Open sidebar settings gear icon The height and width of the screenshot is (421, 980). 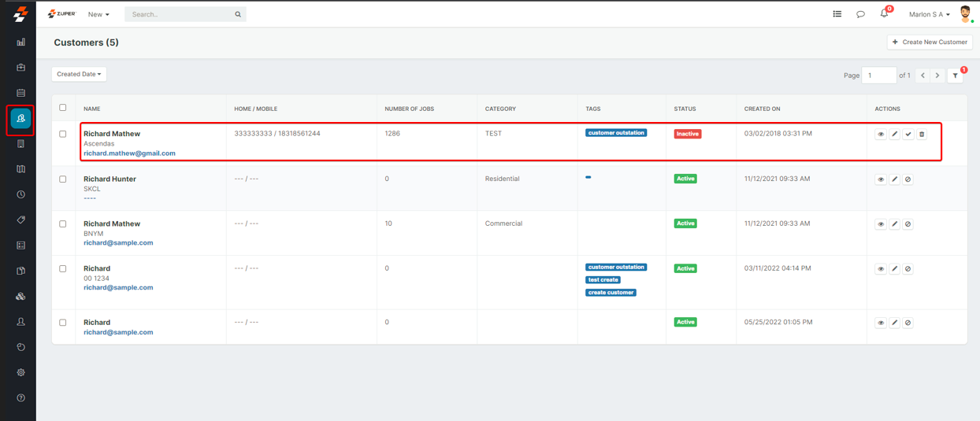[20, 372]
